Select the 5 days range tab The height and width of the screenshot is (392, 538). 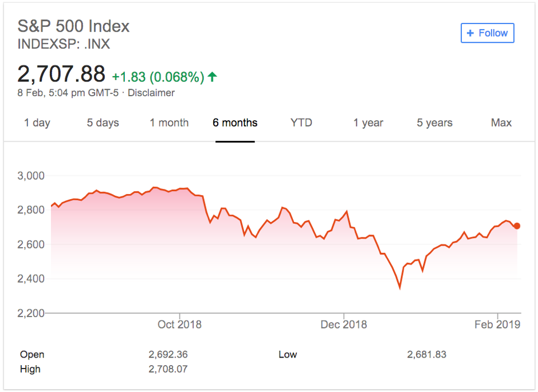(x=103, y=122)
